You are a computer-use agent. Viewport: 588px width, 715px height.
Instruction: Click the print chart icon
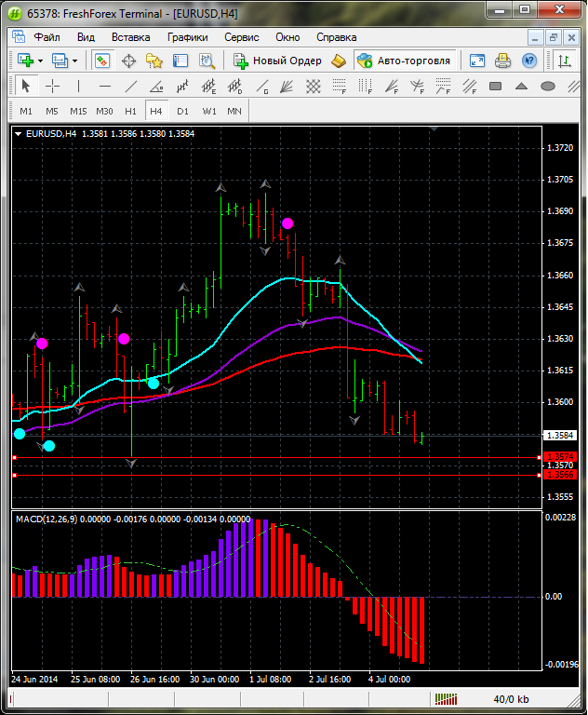coord(502,61)
